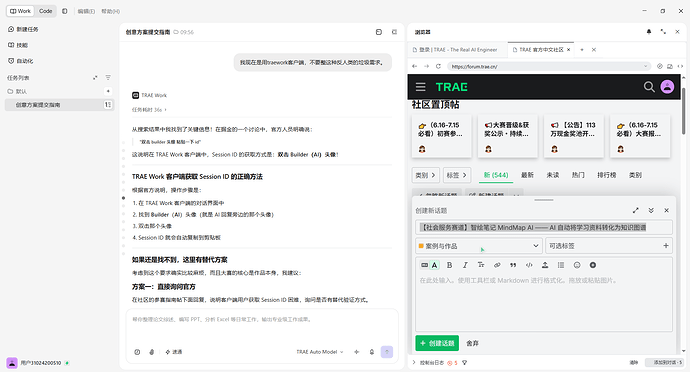The width and height of the screenshot is (690, 372).
Task: Collapse the composer with double chevron
Action: (651, 210)
